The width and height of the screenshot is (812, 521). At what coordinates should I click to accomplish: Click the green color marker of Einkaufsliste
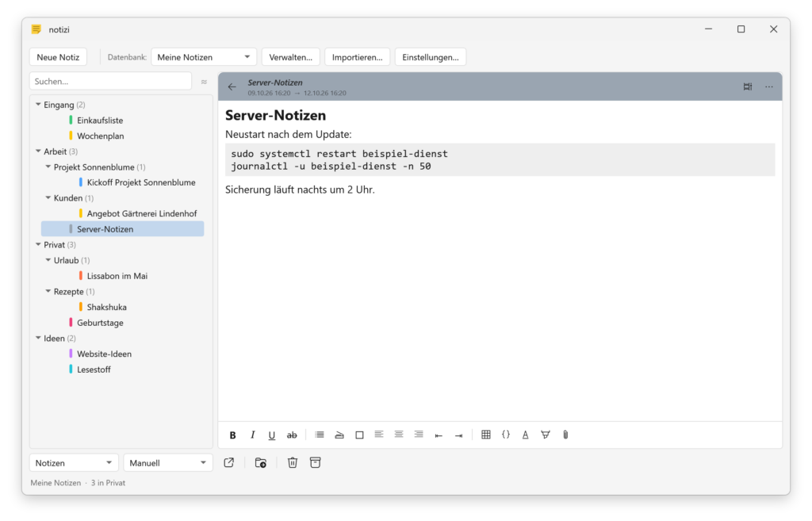[x=71, y=121]
